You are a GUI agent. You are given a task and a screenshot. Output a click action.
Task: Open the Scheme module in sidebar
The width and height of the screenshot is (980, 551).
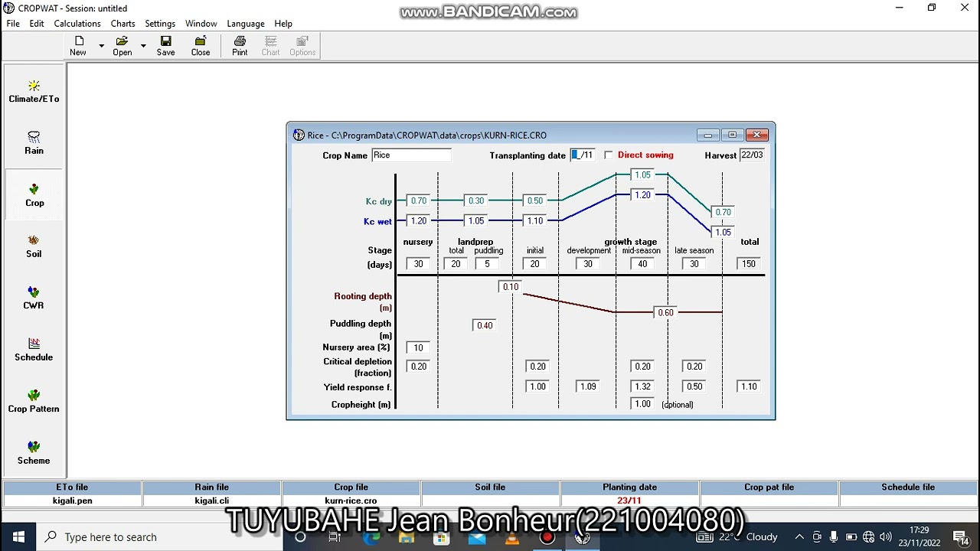[34, 453]
